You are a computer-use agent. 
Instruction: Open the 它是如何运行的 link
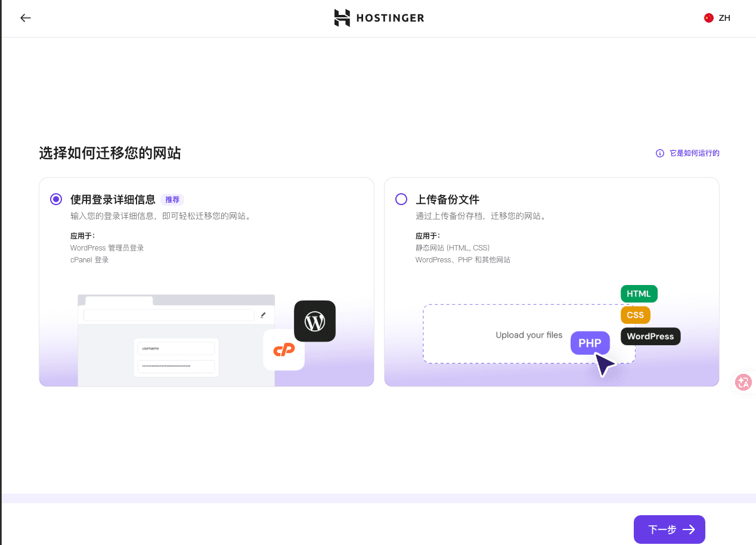click(x=694, y=153)
